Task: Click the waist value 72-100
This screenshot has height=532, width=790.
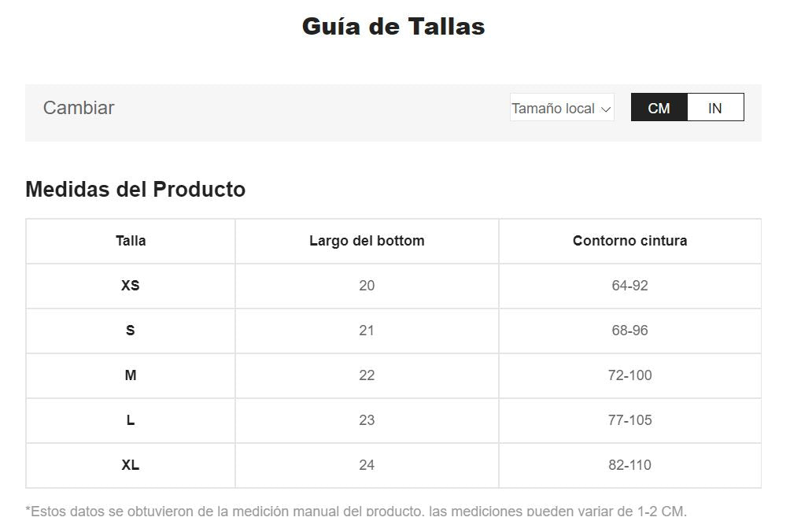Action: 629,375
